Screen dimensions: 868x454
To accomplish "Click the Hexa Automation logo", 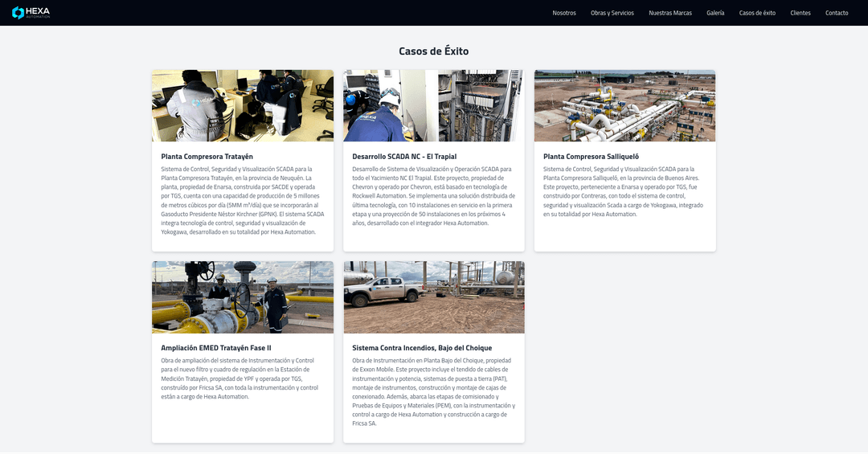I will click(31, 13).
